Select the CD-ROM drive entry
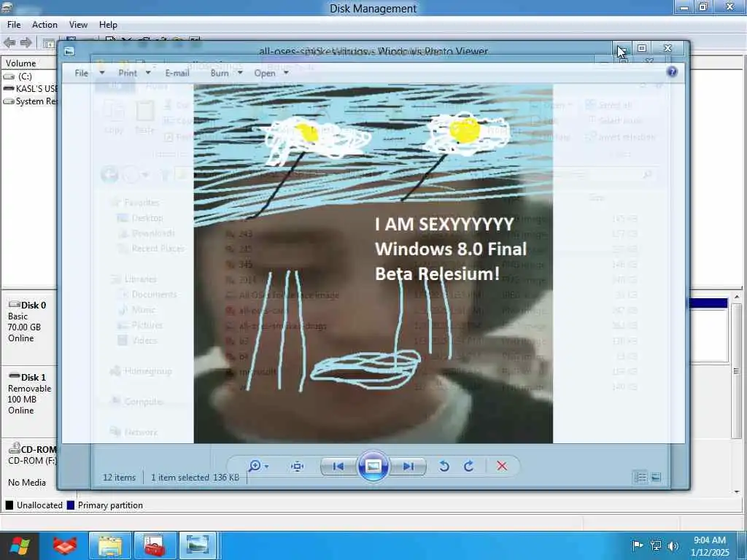 click(x=28, y=466)
